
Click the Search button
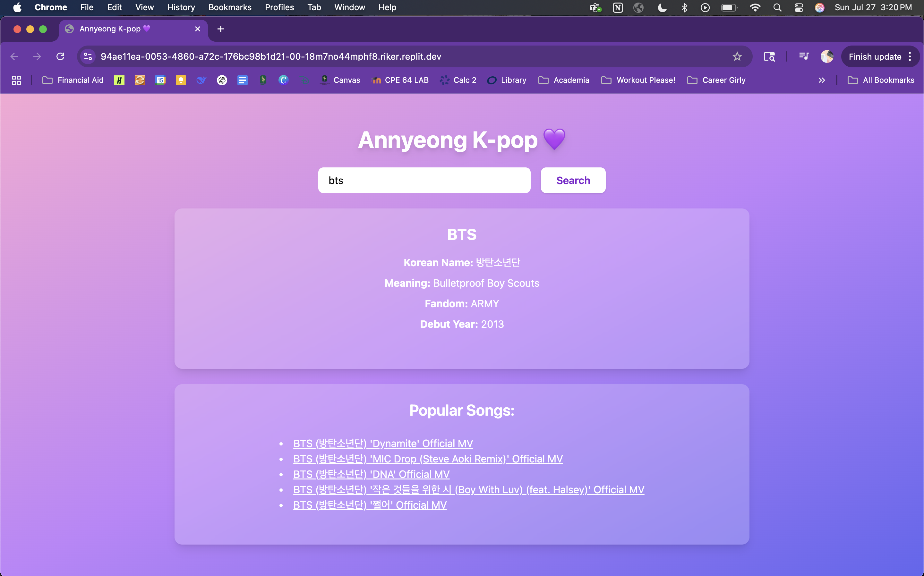(573, 180)
